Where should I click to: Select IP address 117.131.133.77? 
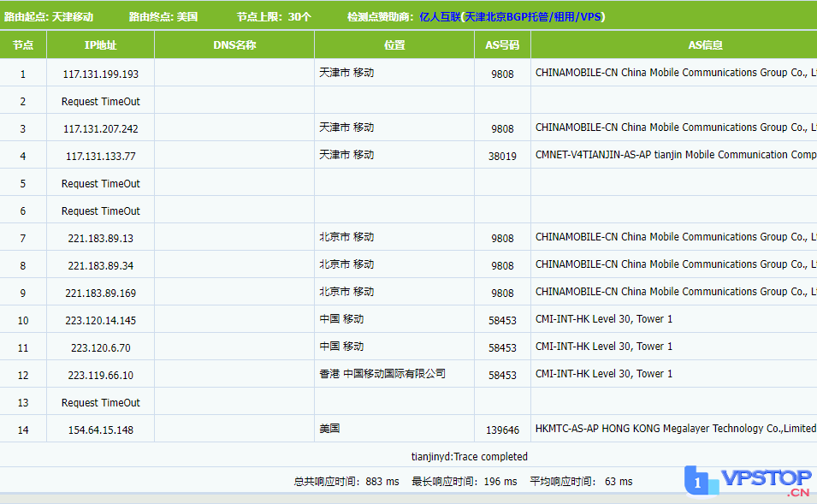[x=101, y=157]
